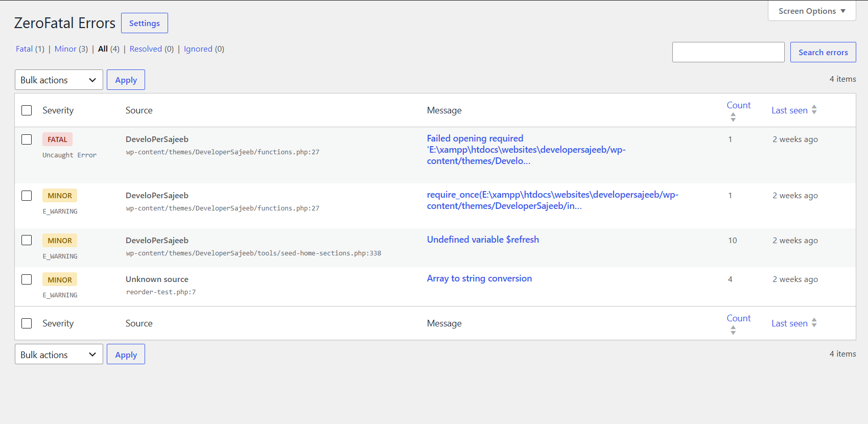The height and width of the screenshot is (424, 868).
Task: Click the count value 10
Action: pos(733,241)
